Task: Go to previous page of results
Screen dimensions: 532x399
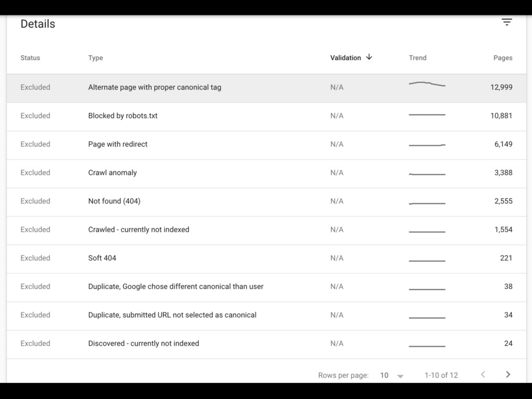Action: [x=483, y=374]
